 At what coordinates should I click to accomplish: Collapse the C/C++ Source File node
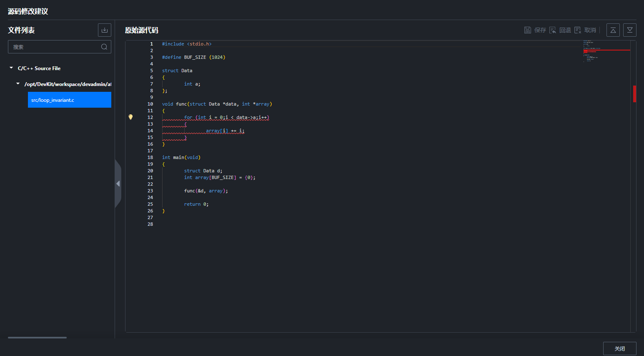tap(11, 68)
